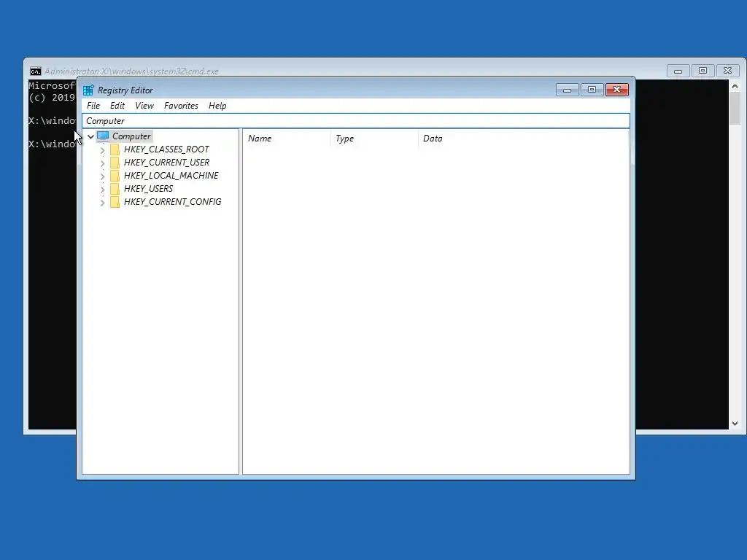
Task: Select HKEY_CLASSES_ROOT label in tree
Action: click(x=166, y=149)
